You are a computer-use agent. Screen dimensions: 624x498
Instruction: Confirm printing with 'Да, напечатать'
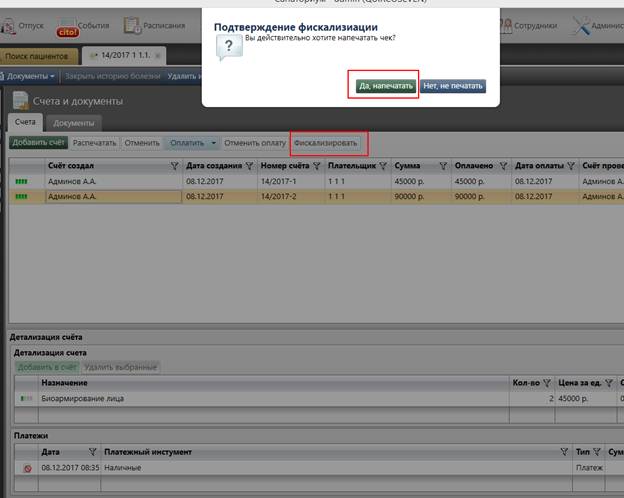[x=384, y=86]
